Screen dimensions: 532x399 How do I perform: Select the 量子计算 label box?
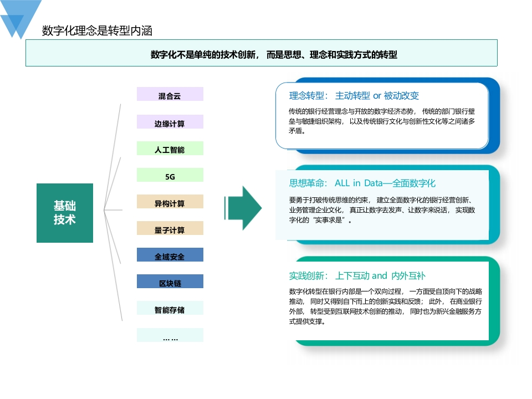[x=170, y=228]
